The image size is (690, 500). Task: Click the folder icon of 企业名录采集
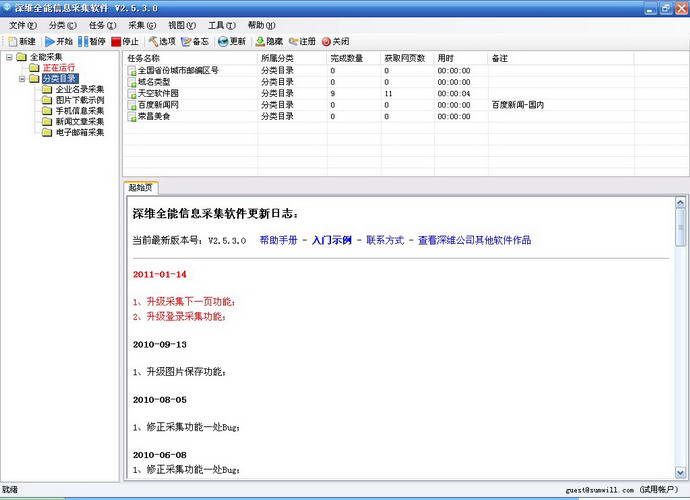[47, 89]
